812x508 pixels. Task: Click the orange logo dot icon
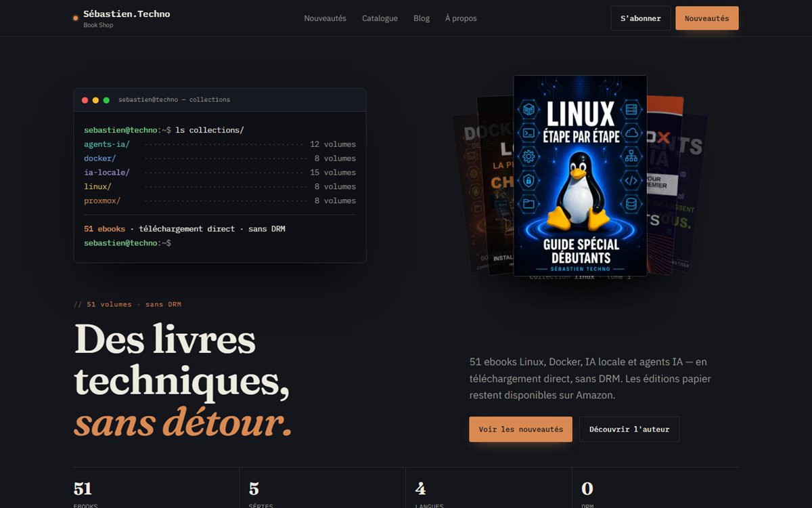click(76, 18)
